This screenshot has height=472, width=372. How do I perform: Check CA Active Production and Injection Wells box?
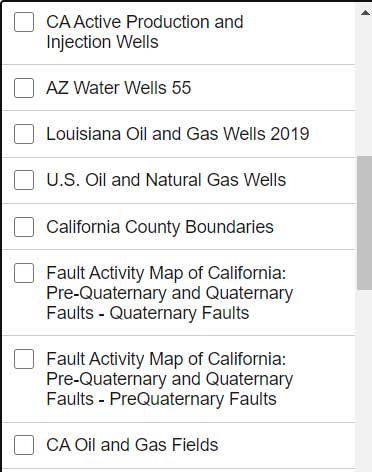point(24,22)
